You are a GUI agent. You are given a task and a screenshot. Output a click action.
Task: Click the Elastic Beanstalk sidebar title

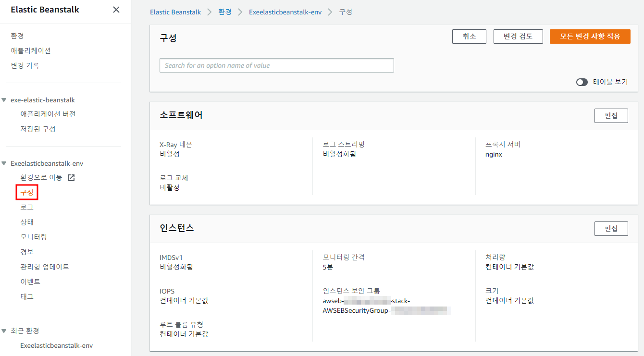coord(45,10)
